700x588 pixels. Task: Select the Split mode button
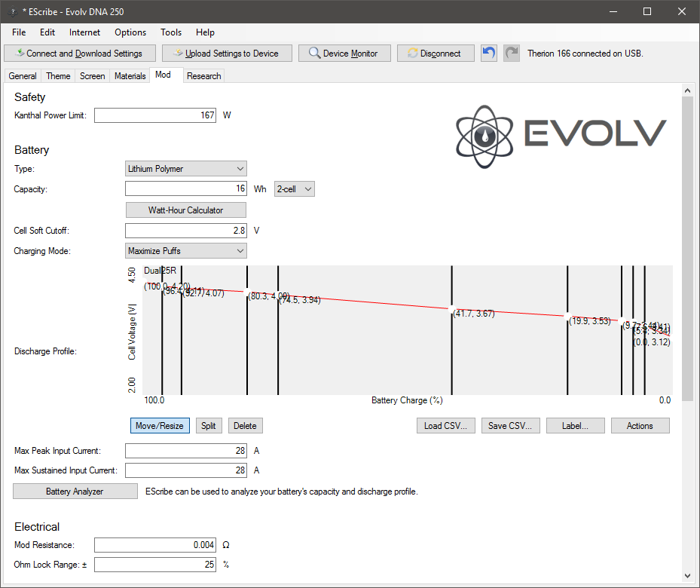209,426
